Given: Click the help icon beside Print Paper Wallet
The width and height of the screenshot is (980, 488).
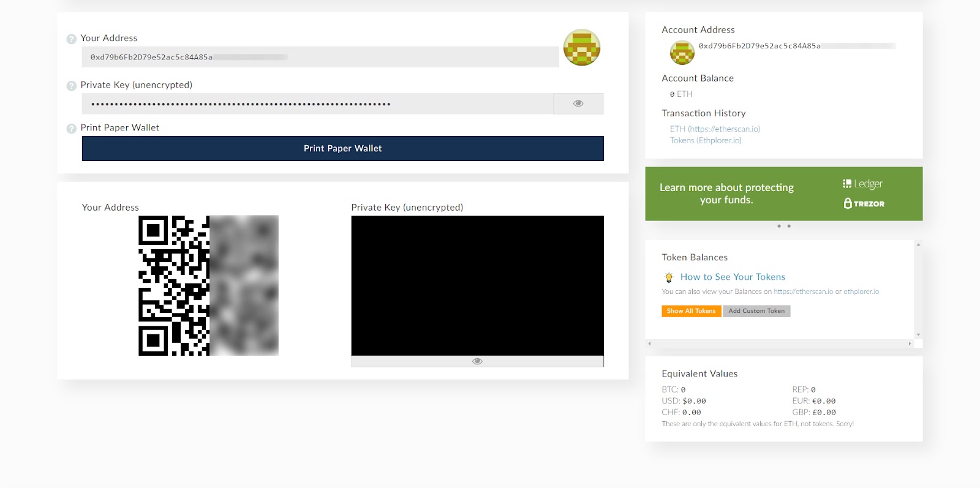Looking at the screenshot, I should (x=72, y=129).
